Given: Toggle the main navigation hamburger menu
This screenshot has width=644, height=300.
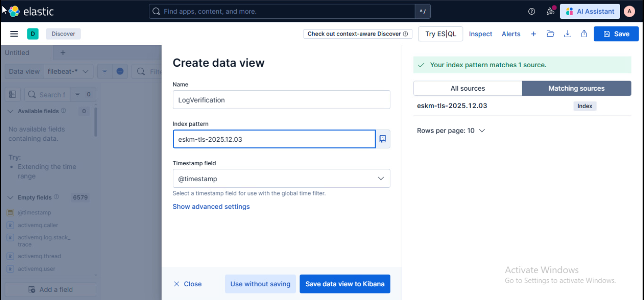Looking at the screenshot, I should (x=14, y=34).
